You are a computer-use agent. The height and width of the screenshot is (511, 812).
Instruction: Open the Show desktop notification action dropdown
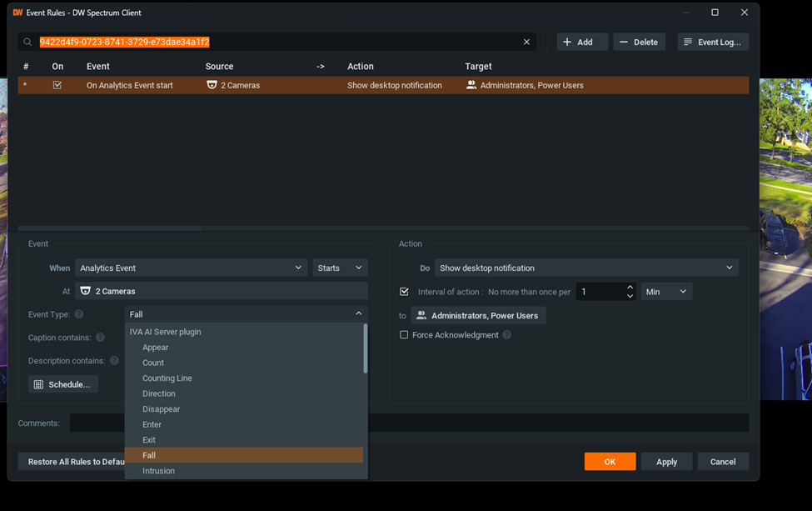pyautogui.click(x=585, y=268)
